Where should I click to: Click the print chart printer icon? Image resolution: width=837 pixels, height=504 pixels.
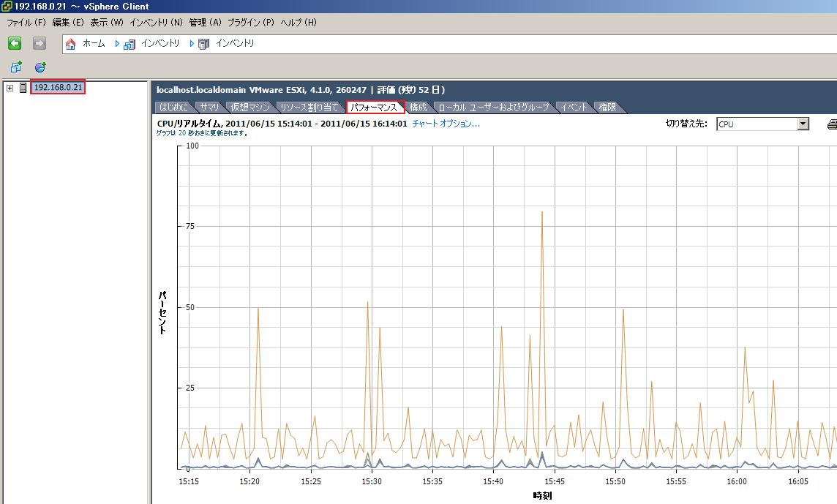click(x=832, y=124)
